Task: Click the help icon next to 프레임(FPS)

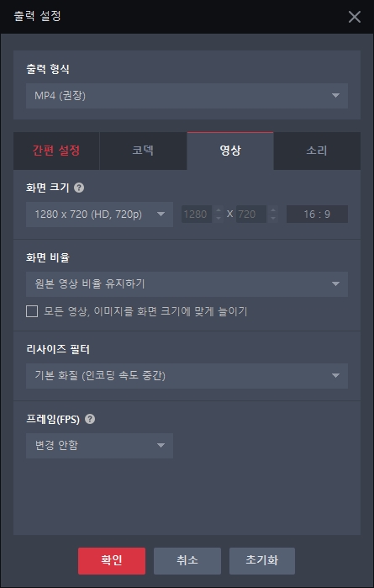Action: pyautogui.click(x=90, y=419)
